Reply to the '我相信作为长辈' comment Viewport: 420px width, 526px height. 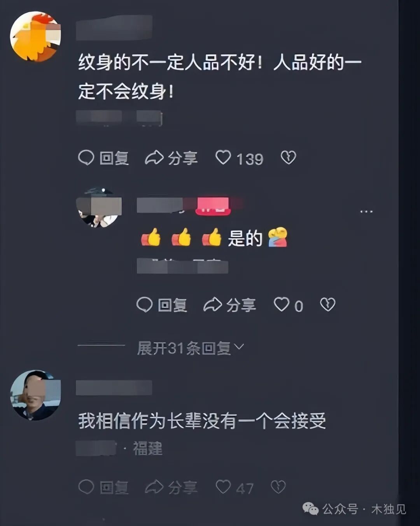click(x=103, y=487)
